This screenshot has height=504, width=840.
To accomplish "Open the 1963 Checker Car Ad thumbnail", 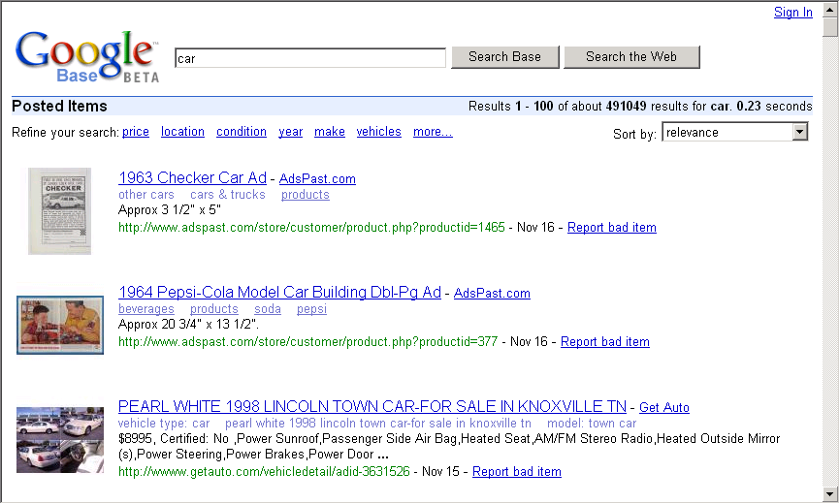I will pyautogui.click(x=59, y=210).
